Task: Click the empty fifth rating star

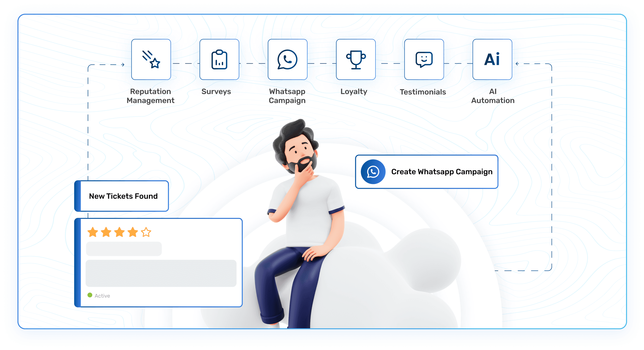Action: [x=146, y=232]
